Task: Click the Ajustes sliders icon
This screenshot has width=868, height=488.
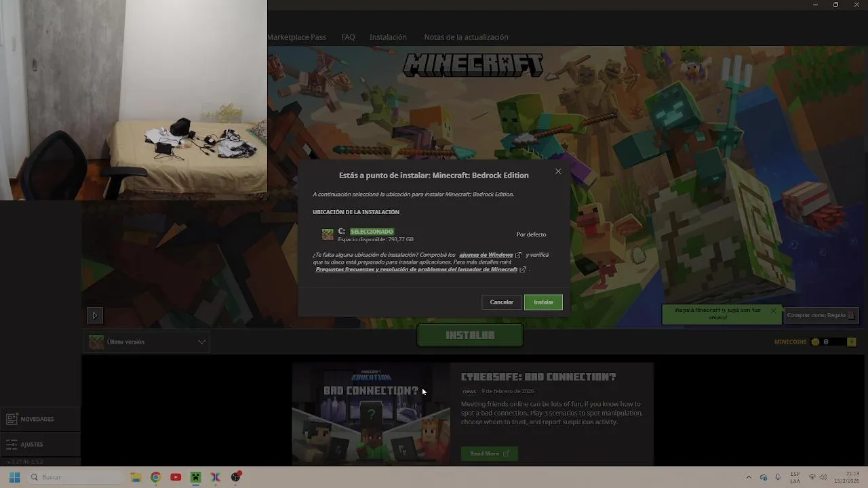Action: tap(12, 445)
